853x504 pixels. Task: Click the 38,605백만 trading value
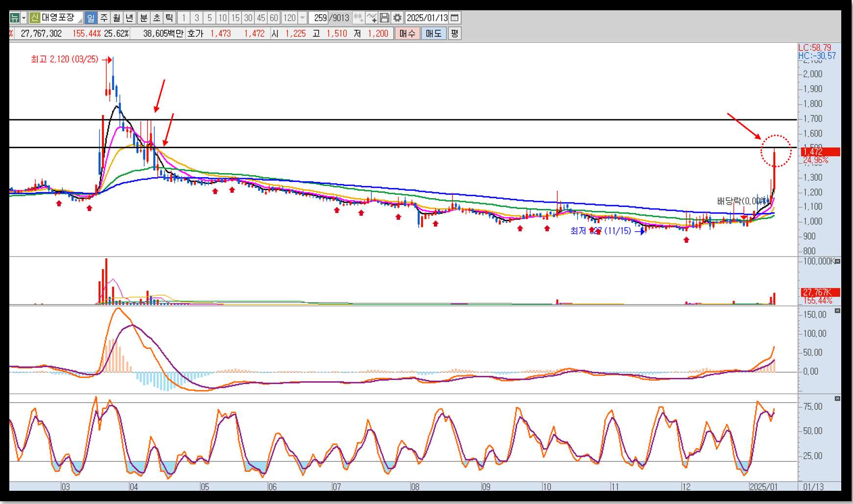pyautogui.click(x=163, y=33)
